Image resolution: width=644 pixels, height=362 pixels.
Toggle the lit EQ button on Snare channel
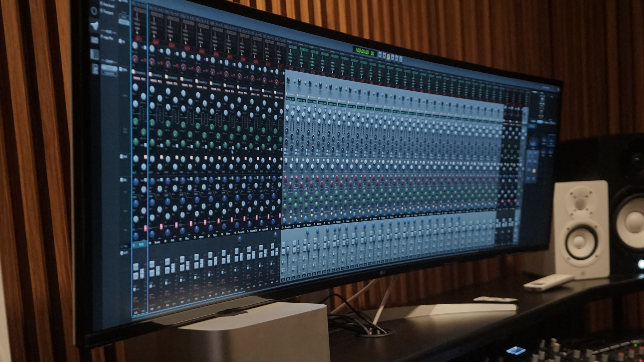point(161,226)
